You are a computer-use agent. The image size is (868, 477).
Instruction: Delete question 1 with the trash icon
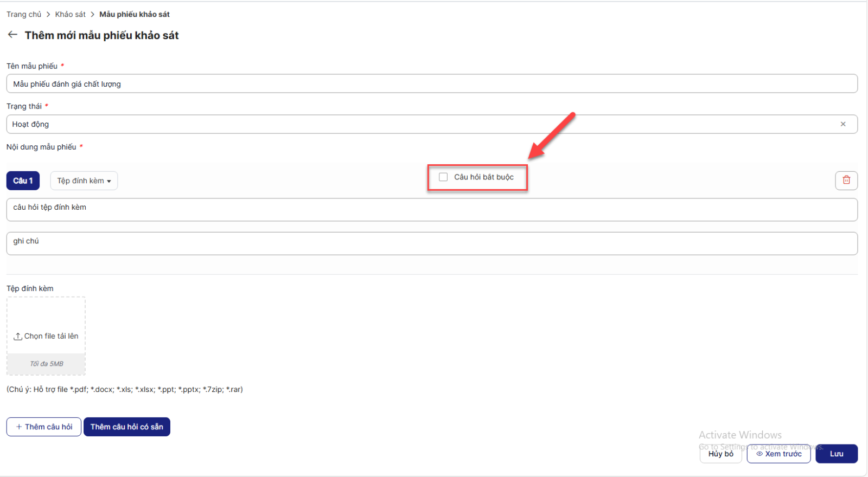point(846,180)
